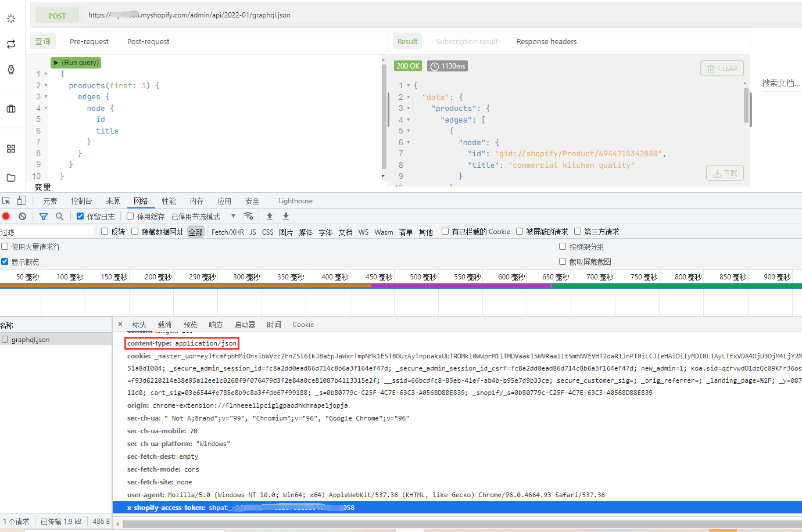802x532 pixels.
Task: Collapse the products line in query editor
Action: (46, 86)
